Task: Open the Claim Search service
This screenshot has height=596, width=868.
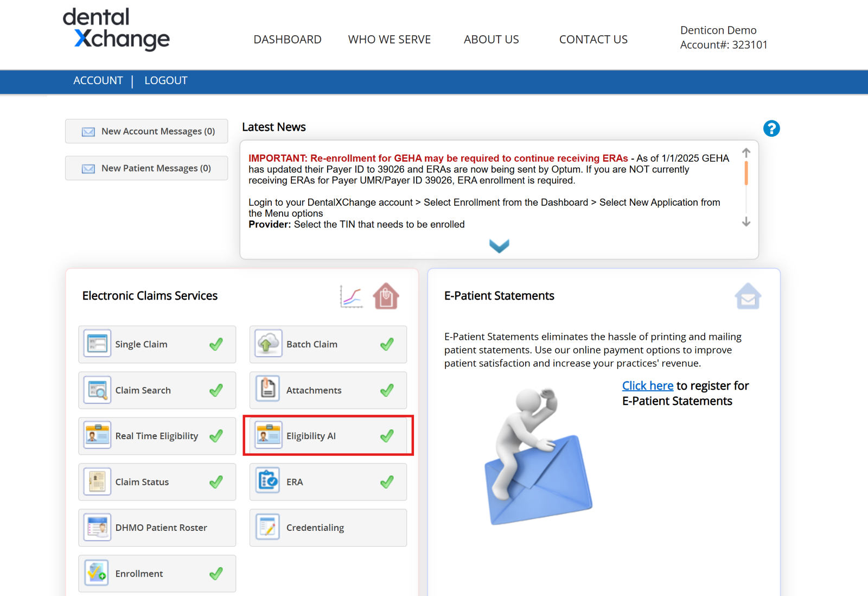Action: coord(157,390)
